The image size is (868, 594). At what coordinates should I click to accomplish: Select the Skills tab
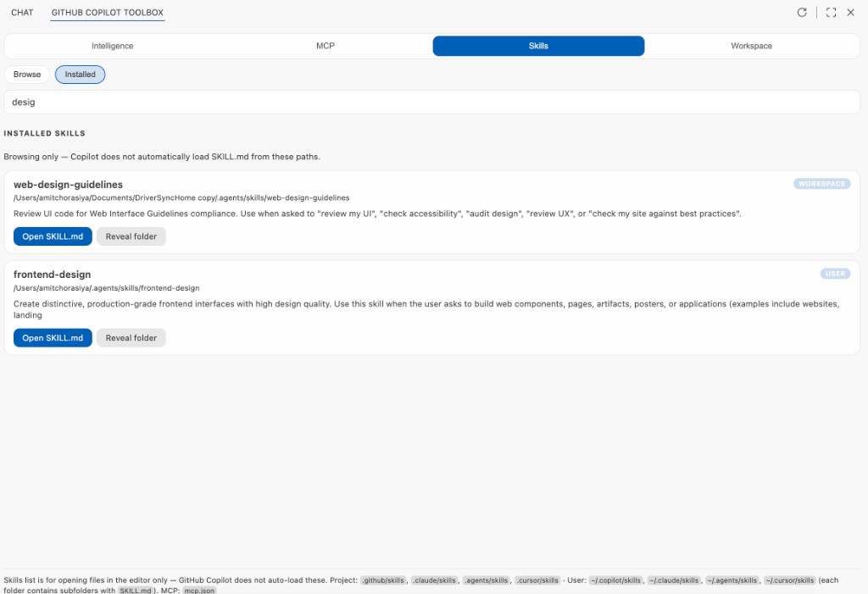538,45
